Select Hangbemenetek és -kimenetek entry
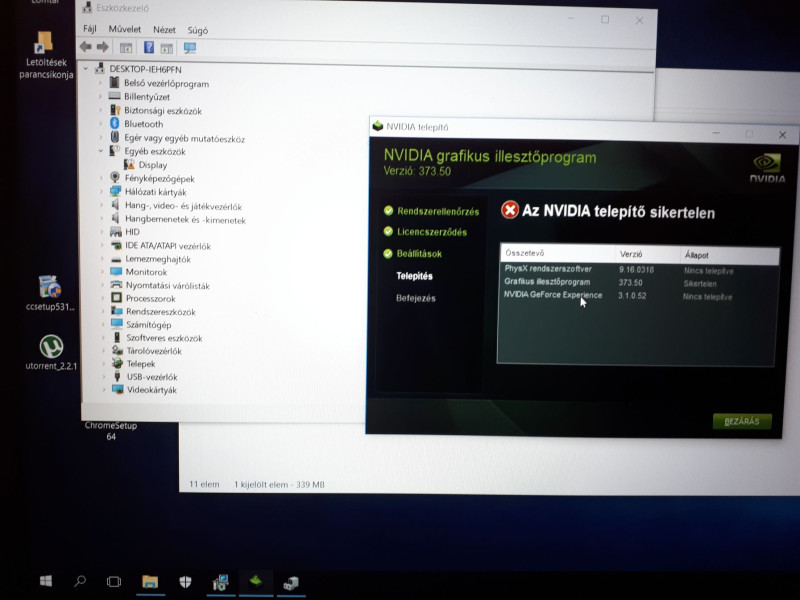The width and height of the screenshot is (800, 600). [x=185, y=220]
